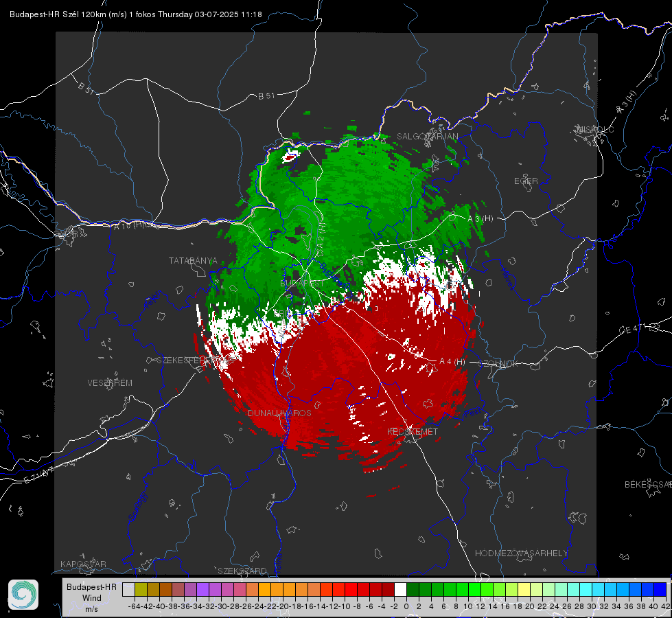Click the KAPOSVÁR city label

(83, 564)
